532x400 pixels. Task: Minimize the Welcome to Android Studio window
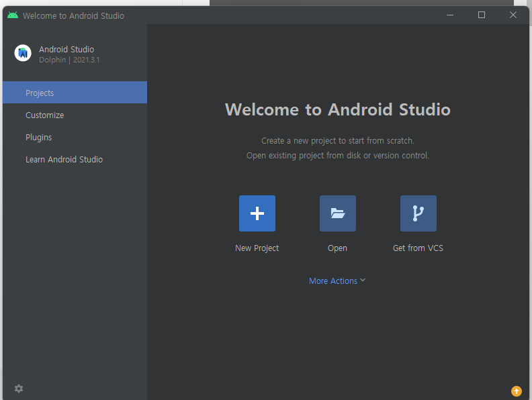[450, 15]
